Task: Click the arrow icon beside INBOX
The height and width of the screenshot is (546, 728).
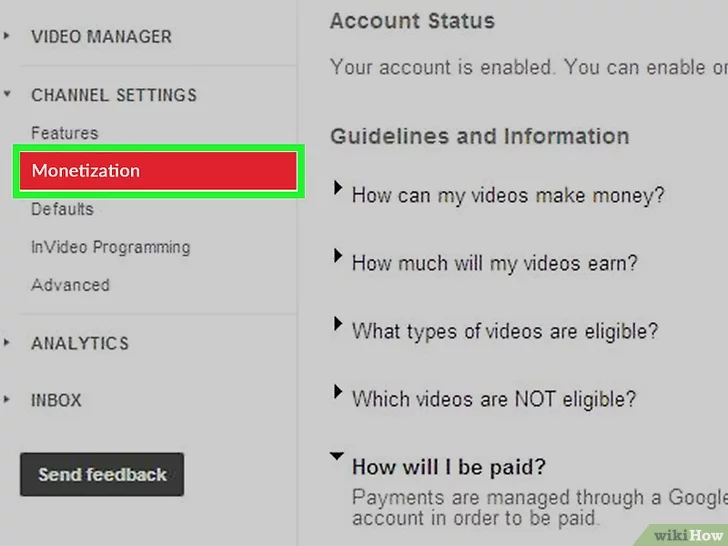Action: (x=8, y=400)
